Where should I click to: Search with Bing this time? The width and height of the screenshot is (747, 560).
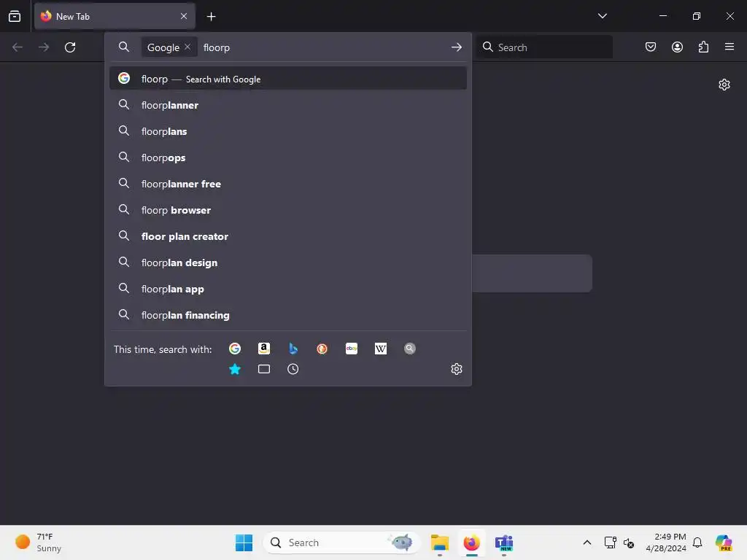click(x=293, y=349)
